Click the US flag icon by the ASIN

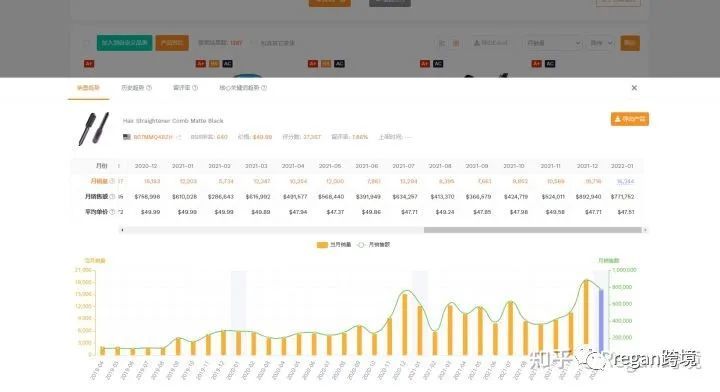[x=127, y=137]
